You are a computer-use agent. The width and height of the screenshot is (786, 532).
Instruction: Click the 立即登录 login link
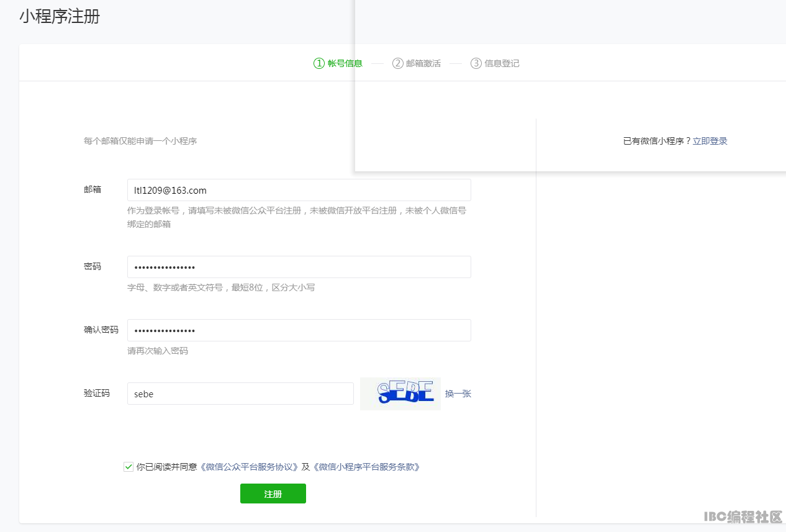(710, 141)
